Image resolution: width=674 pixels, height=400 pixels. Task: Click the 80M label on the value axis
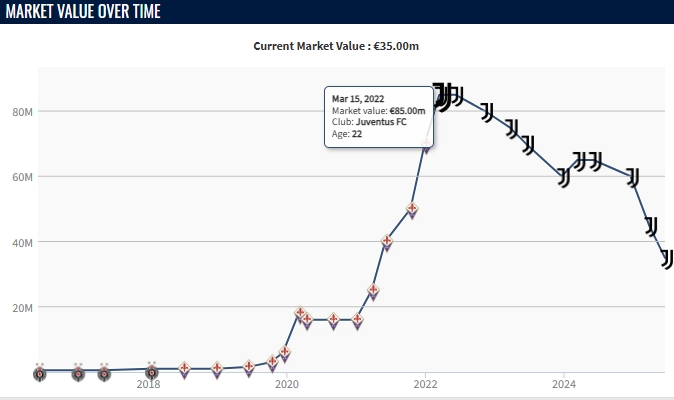[x=22, y=111]
